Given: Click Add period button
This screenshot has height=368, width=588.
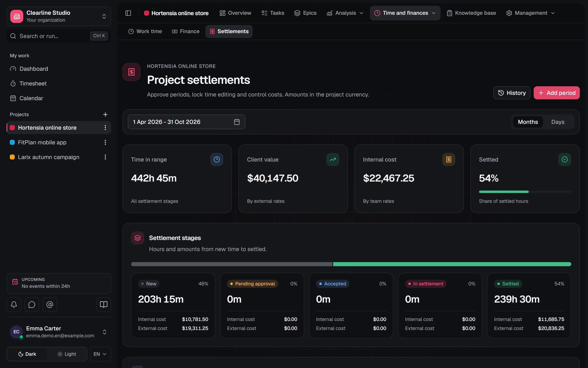Looking at the screenshot, I should 556,93.
